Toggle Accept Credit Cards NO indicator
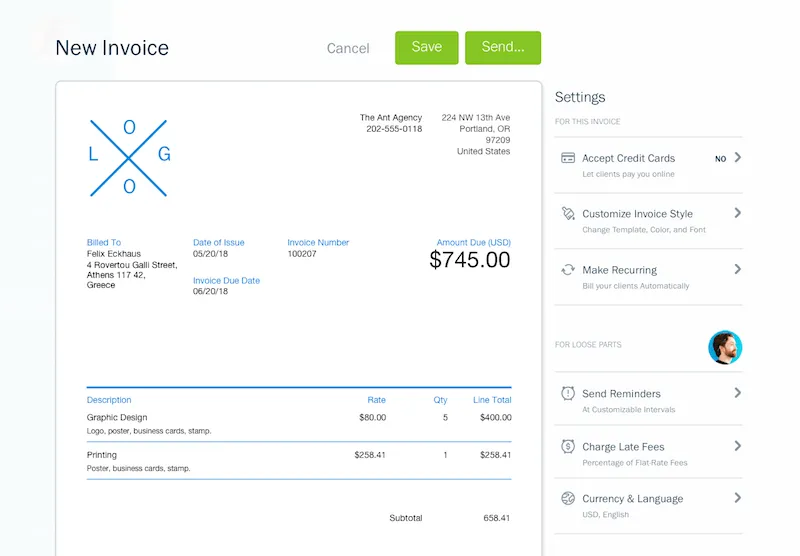 coord(720,159)
